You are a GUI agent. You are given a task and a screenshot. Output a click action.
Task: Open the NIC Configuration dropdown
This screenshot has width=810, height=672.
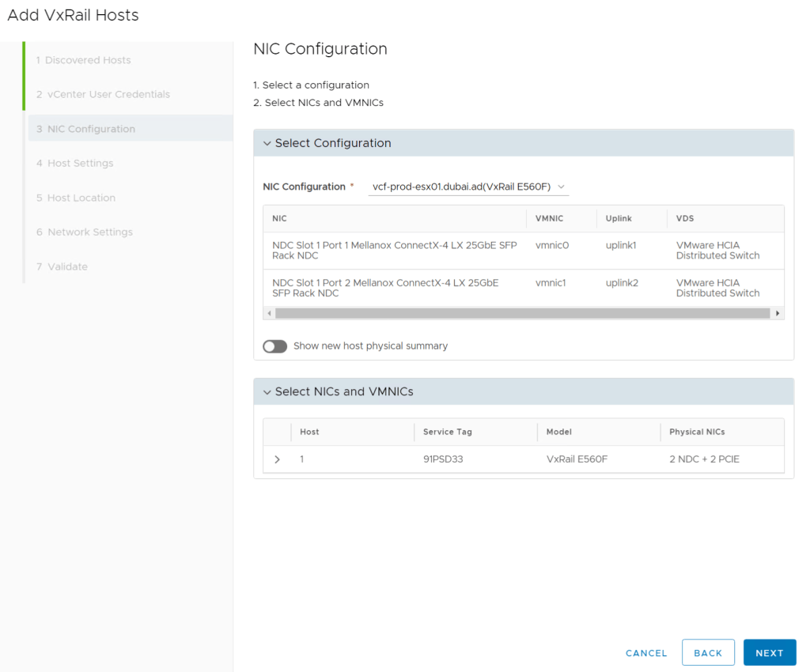click(469, 187)
